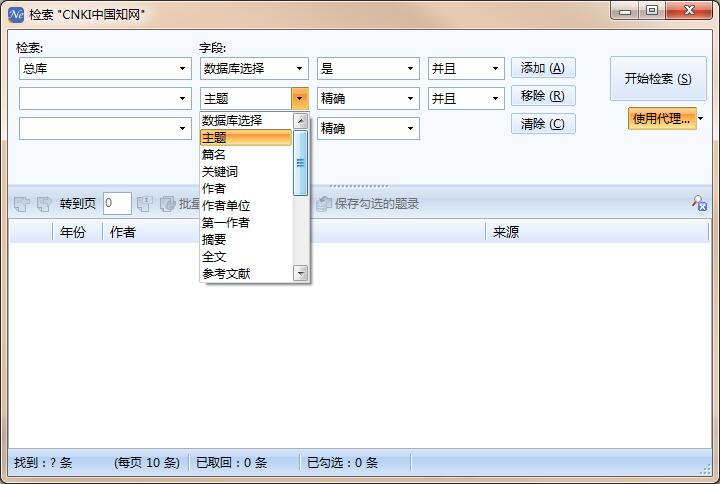The height and width of the screenshot is (484, 720).
Task: Expand the 使用代理 dropdown arrow
Action: 701,119
